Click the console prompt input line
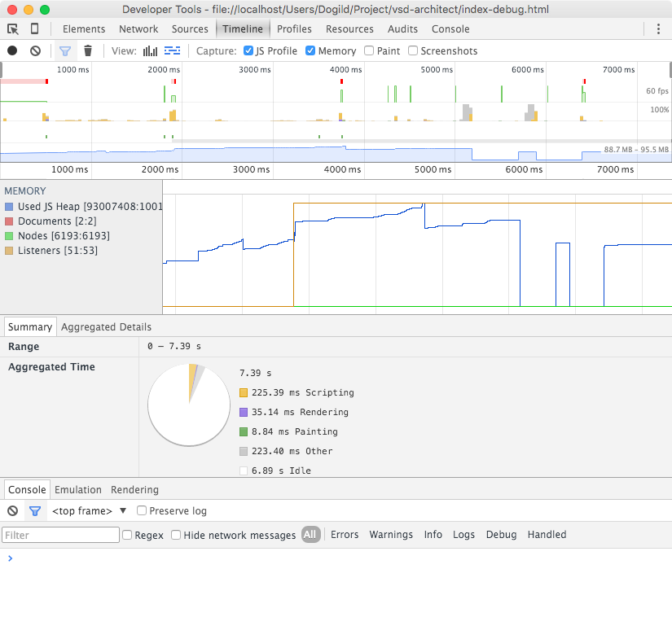Screen dimensions: 672x639 coord(336,558)
